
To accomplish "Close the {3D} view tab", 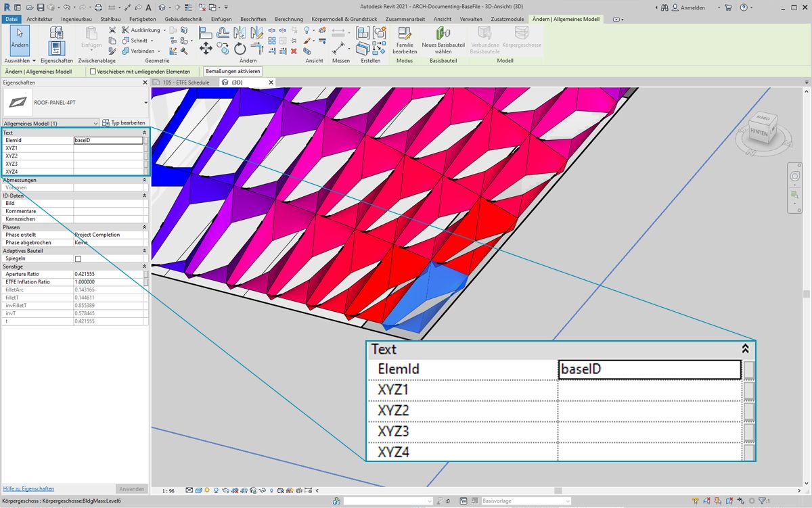I will coord(271,83).
